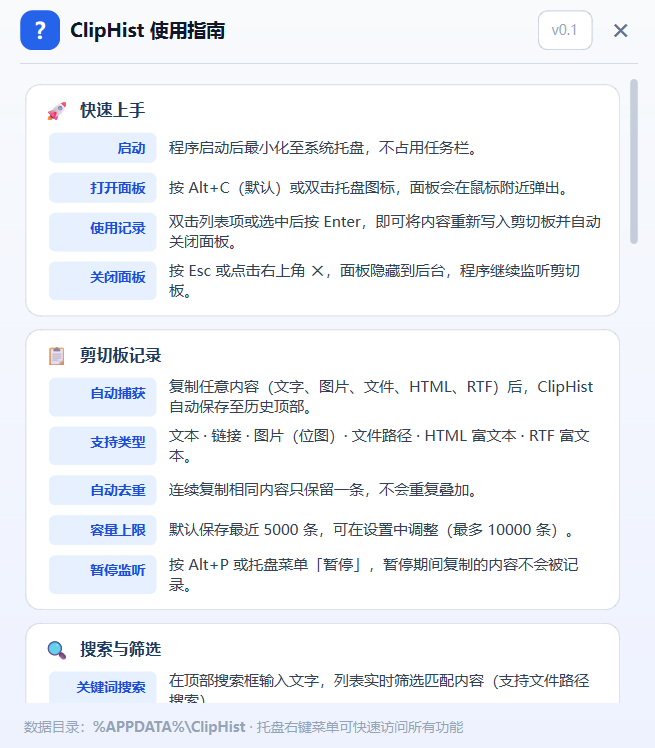Close the ClipHist guide window
This screenshot has width=655, height=748.
point(620,31)
